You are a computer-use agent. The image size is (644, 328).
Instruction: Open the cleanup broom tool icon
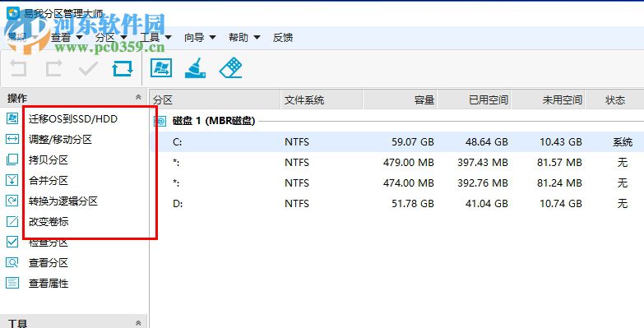195,67
